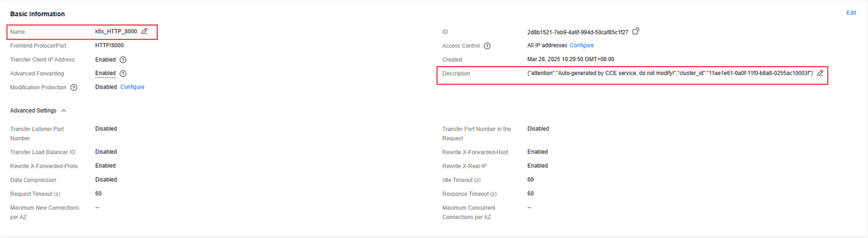Click the pencil icon next to k8s_HTTP_8000 name
This screenshot has height=238, width=868.
pyautogui.click(x=144, y=32)
